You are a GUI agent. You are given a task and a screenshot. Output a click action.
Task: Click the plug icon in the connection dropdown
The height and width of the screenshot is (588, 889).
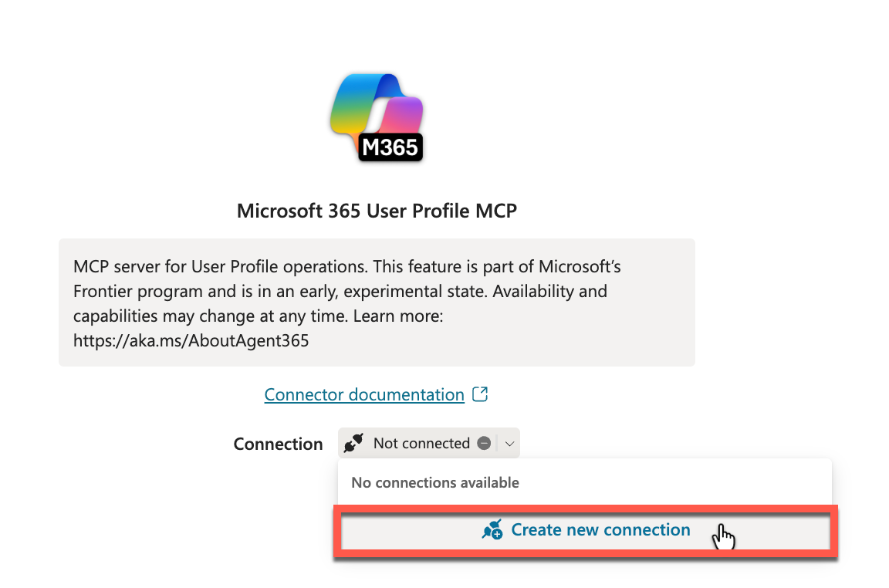pyautogui.click(x=354, y=442)
